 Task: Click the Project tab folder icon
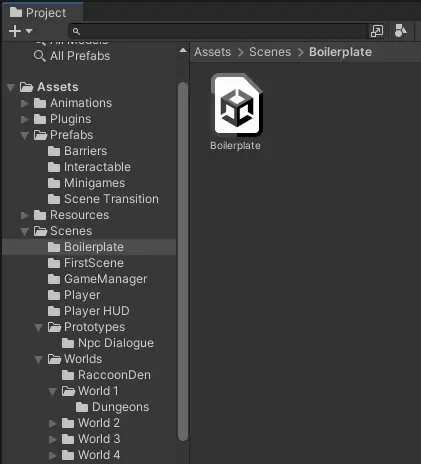coord(16,12)
